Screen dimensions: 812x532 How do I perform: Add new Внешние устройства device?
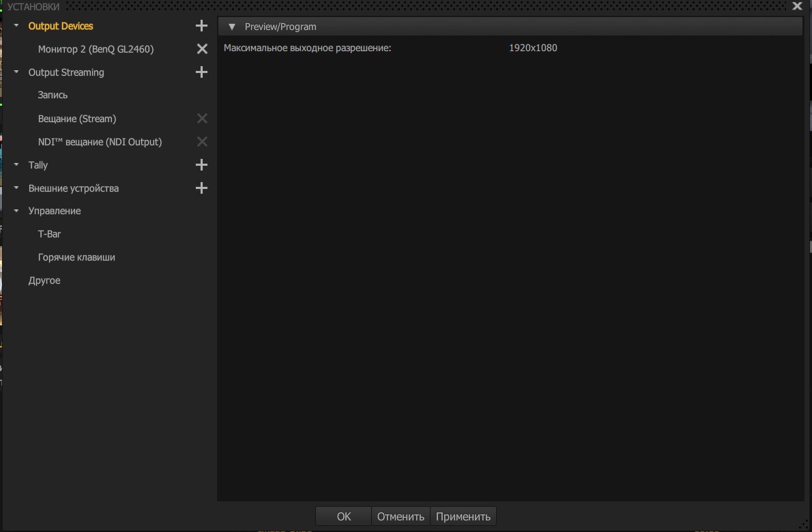click(201, 188)
